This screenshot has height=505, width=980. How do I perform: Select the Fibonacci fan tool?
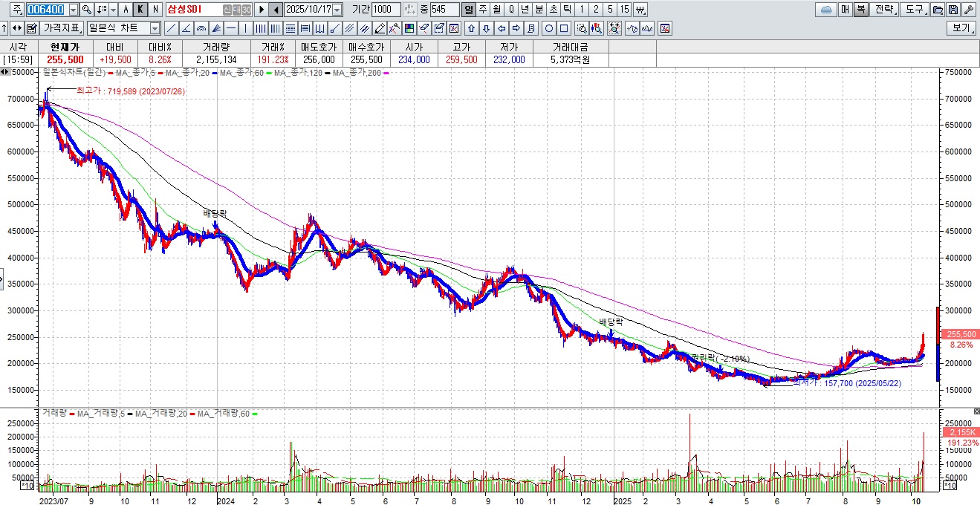coord(216,28)
